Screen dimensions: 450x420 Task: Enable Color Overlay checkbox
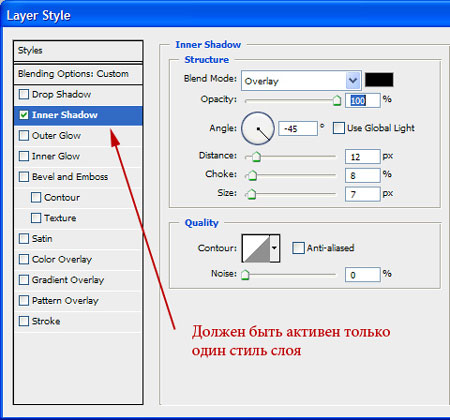coord(24,259)
